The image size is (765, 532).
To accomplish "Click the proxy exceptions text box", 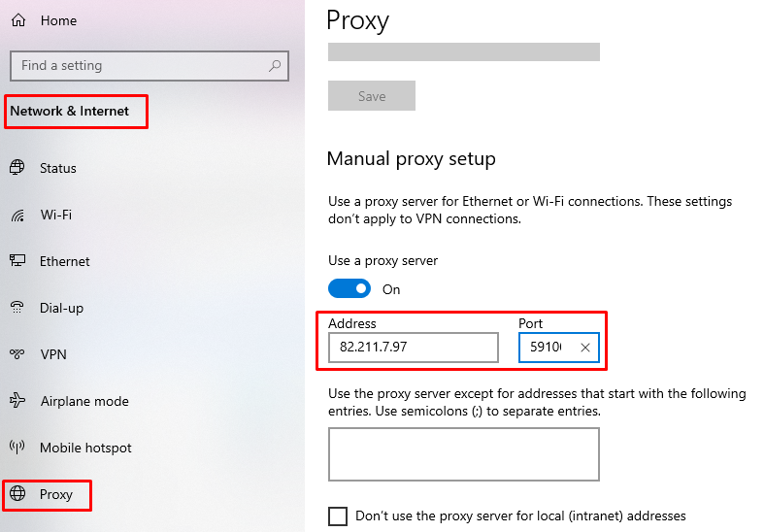I will [x=464, y=454].
